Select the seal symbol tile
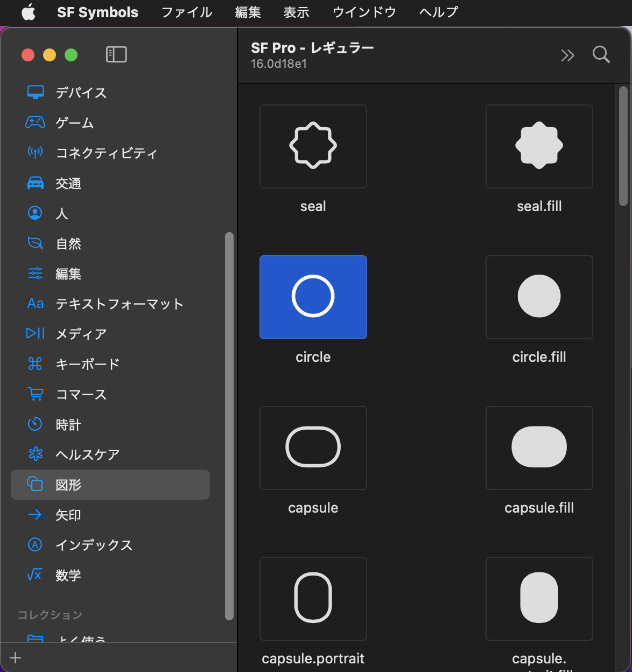The image size is (632, 672). (x=313, y=146)
